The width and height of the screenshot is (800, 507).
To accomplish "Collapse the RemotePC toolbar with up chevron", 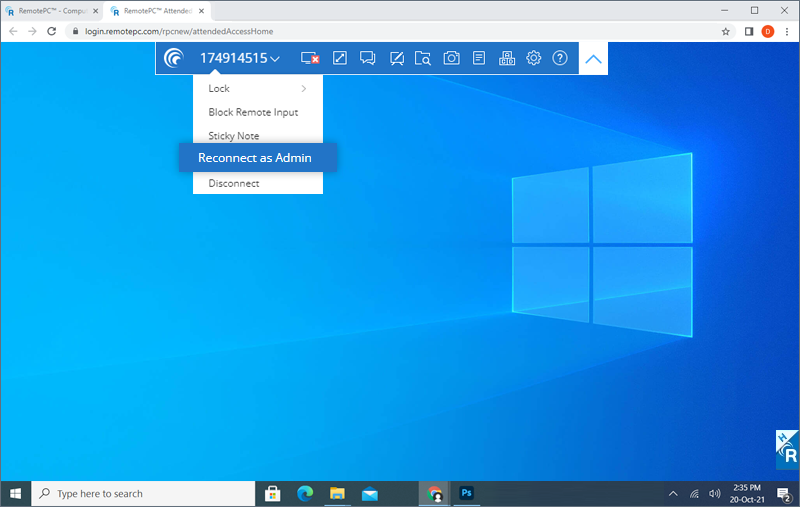I will (593, 59).
